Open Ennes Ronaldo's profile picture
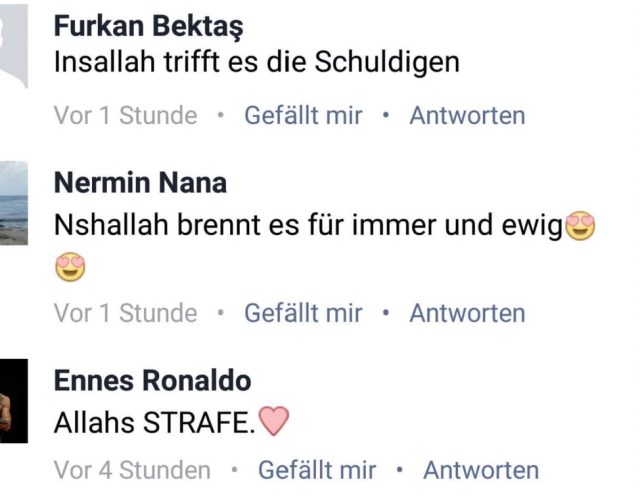Screen dimensions: 640x504 [13, 401]
